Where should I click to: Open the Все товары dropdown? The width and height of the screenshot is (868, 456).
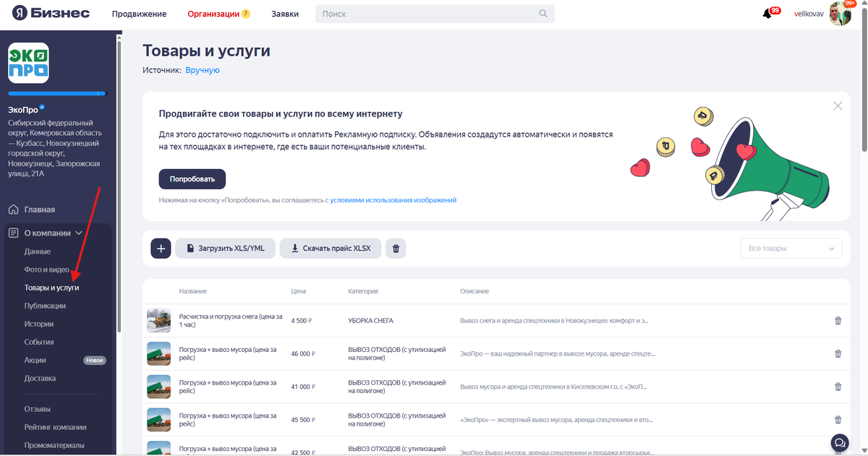[791, 248]
